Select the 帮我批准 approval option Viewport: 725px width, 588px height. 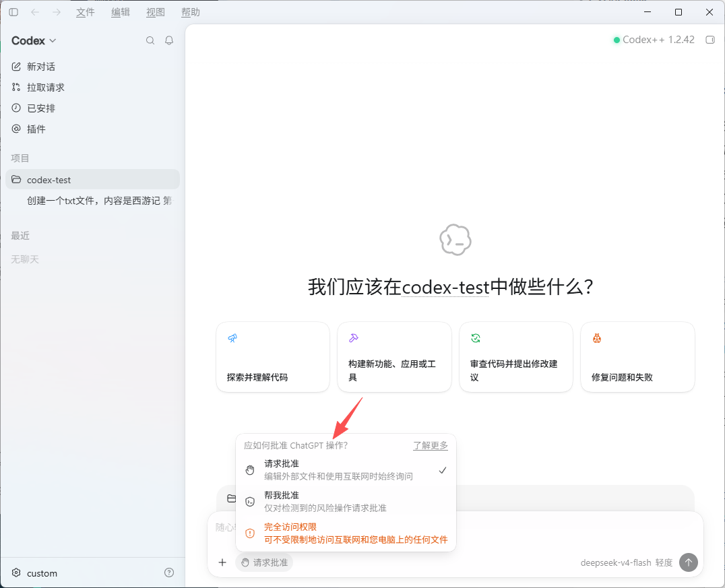(346, 502)
